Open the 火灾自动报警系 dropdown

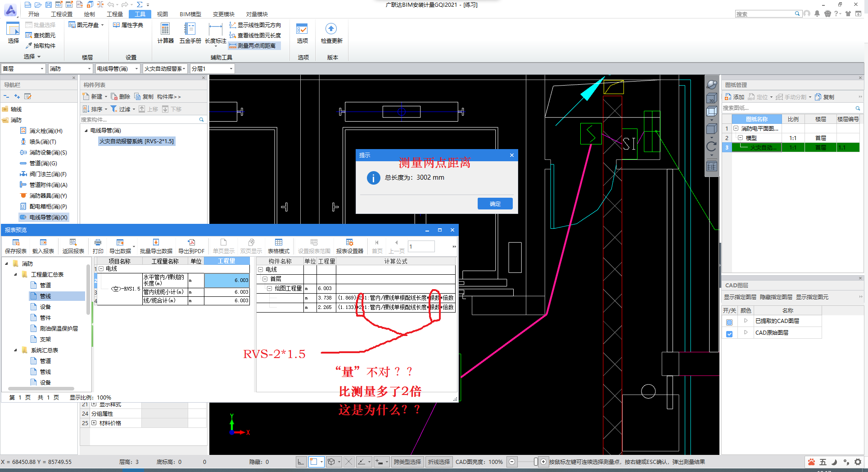(165, 68)
